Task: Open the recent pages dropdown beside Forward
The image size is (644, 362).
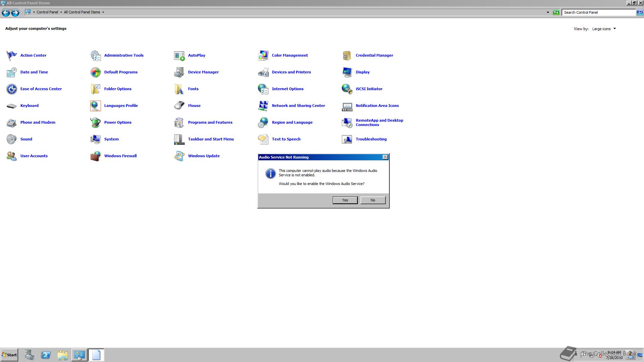Action: (21, 12)
